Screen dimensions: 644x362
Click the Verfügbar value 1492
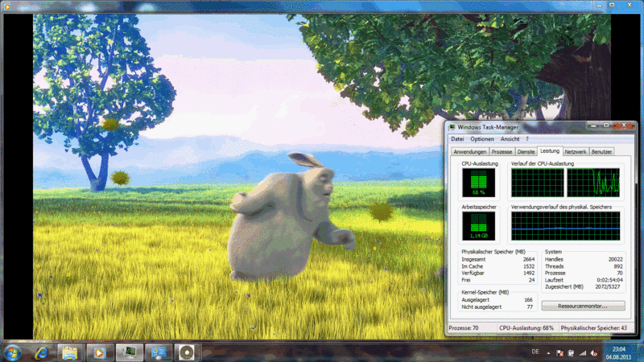[x=529, y=273]
